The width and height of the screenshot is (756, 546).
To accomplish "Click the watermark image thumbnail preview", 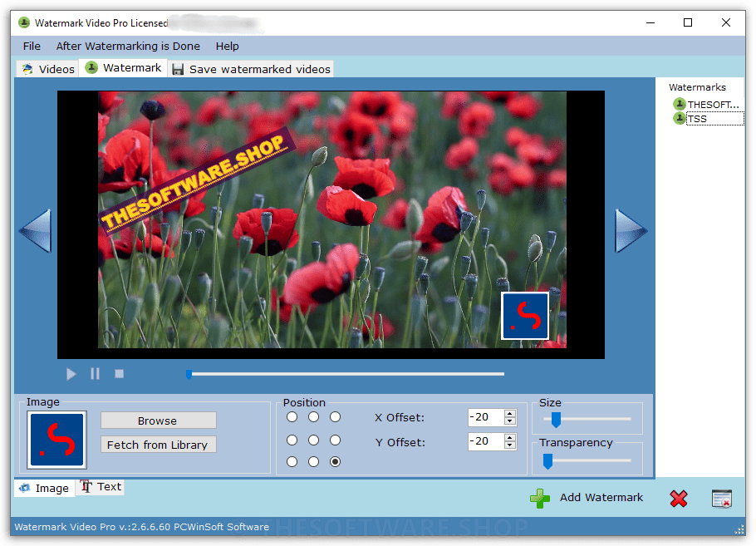I will click(x=56, y=440).
